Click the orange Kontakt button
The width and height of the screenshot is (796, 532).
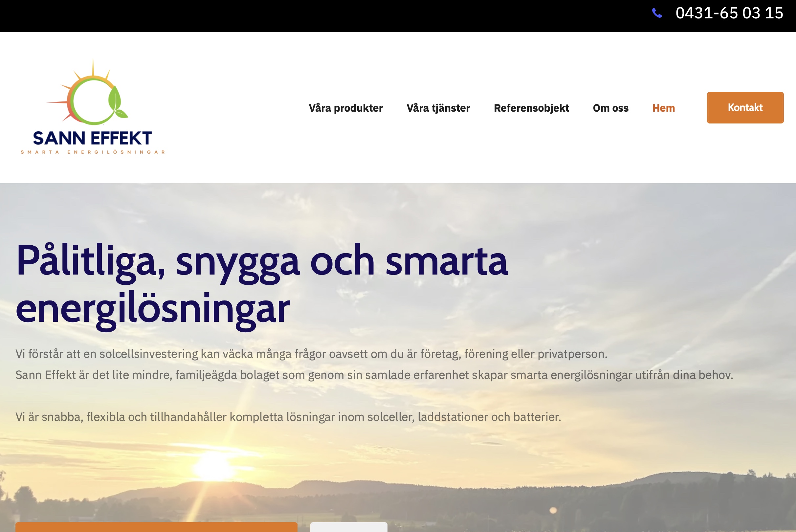745,108
